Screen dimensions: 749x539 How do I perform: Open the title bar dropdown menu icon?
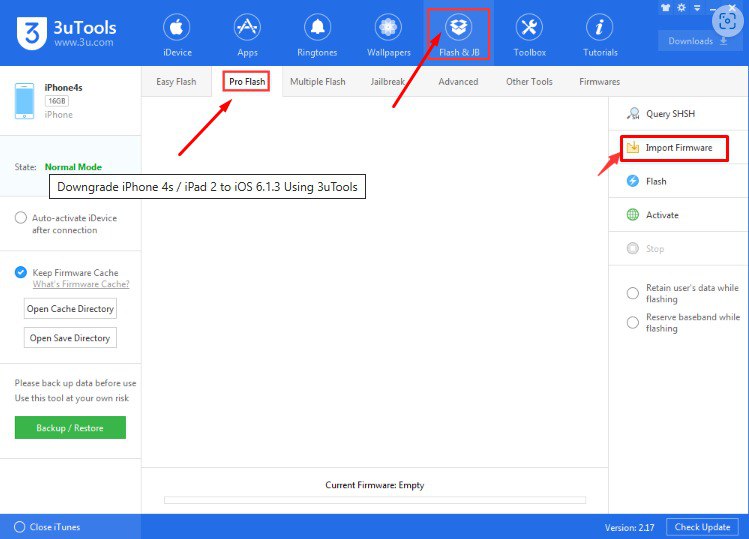pyautogui.click(x=697, y=8)
